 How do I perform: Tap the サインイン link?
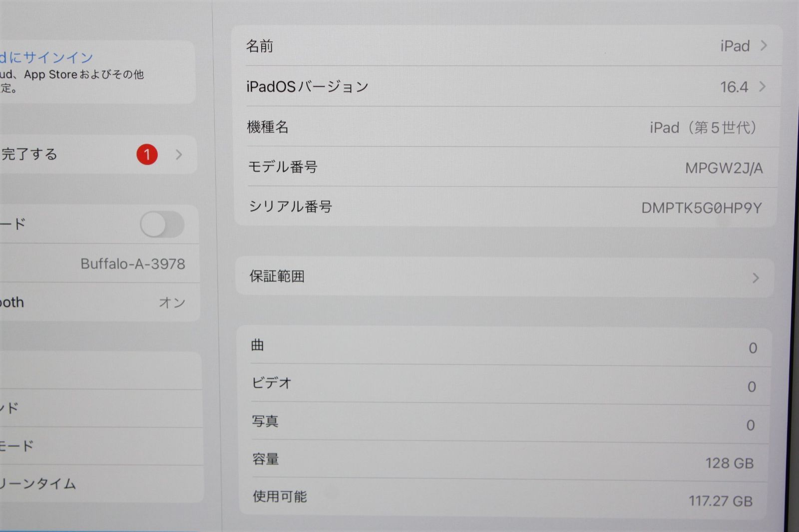point(58,58)
